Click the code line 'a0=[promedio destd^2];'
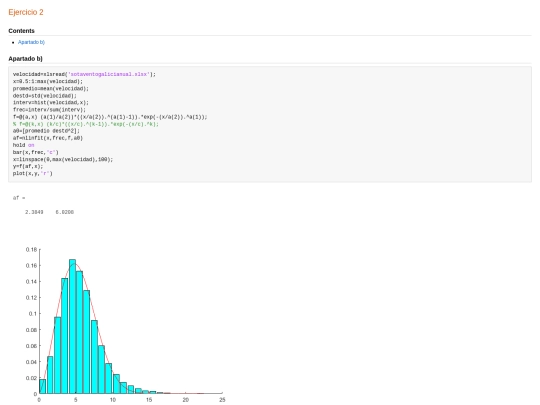Image resolution: width=540 pixels, height=405 pixels. (x=46, y=131)
